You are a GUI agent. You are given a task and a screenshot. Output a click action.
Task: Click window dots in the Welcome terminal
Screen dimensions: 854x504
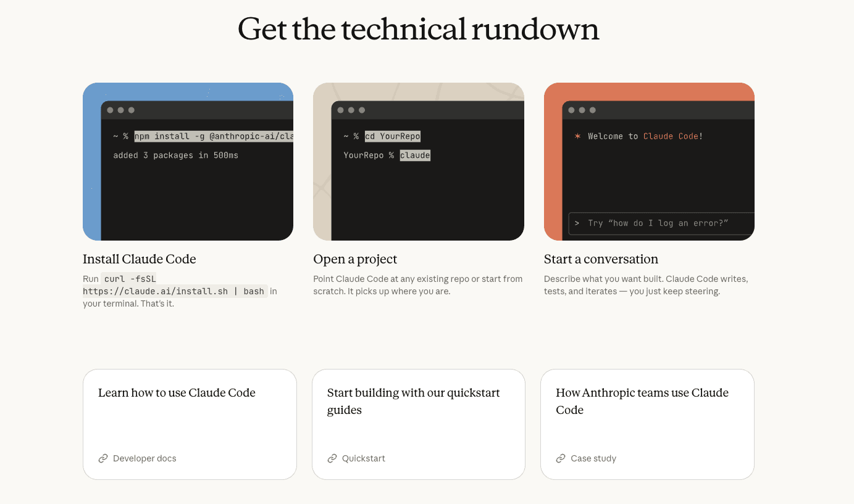(x=582, y=110)
